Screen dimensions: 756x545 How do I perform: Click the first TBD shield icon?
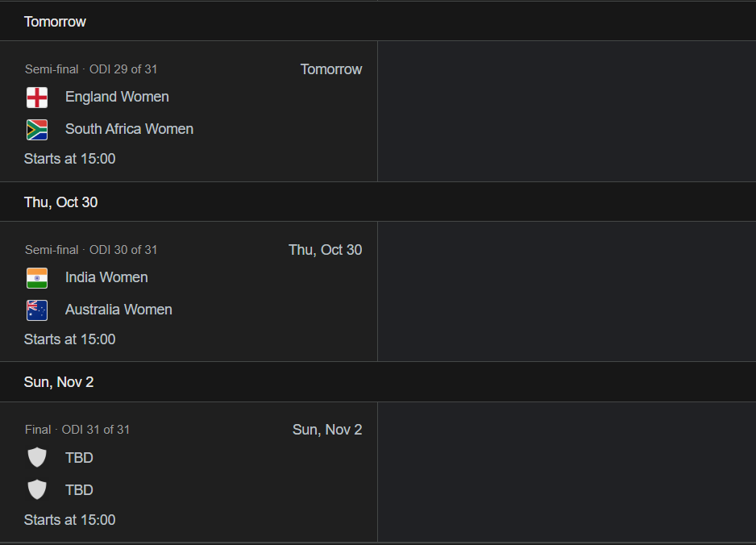37,458
